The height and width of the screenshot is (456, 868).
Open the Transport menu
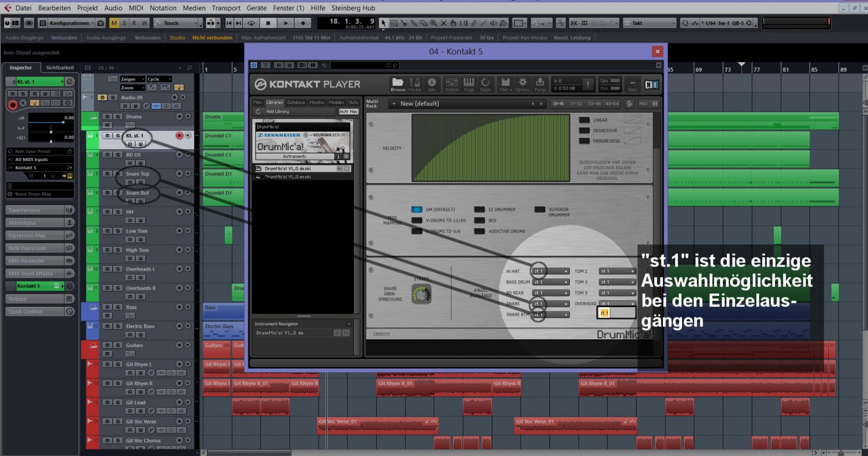pos(226,8)
